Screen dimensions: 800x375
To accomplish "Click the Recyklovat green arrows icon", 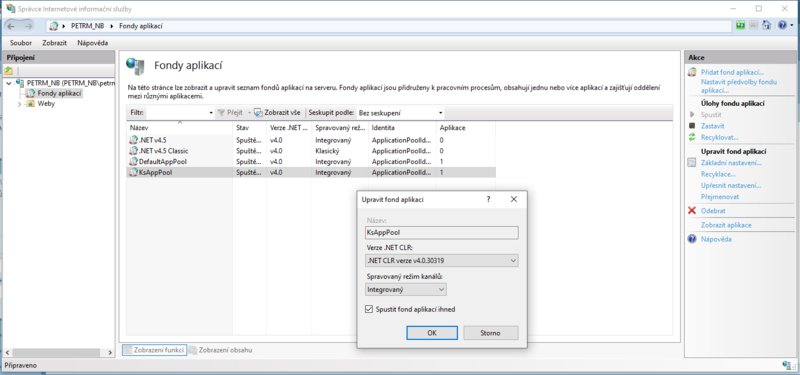I will [x=692, y=137].
